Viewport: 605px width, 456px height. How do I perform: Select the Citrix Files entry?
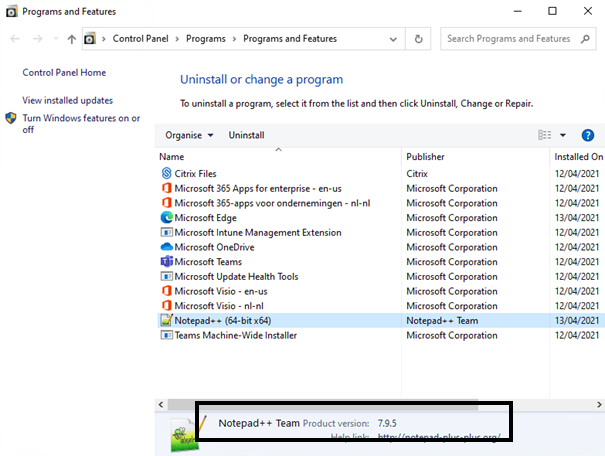pyautogui.click(x=195, y=174)
